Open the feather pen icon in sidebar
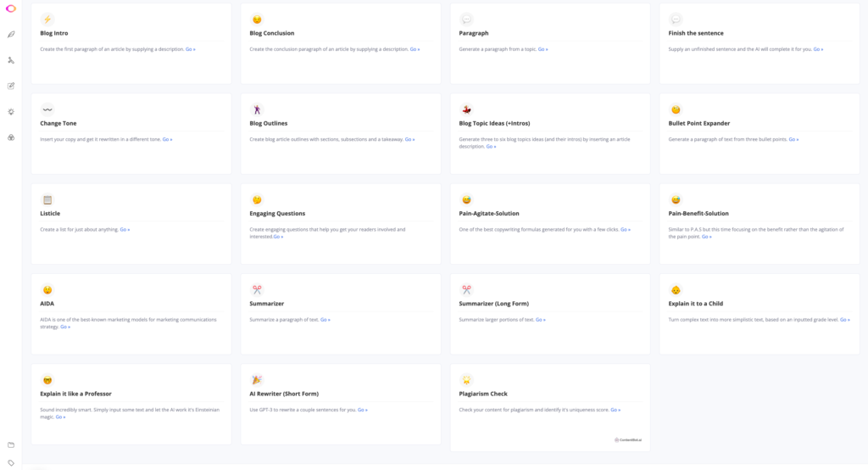868x470 pixels. (x=10, y=35)
